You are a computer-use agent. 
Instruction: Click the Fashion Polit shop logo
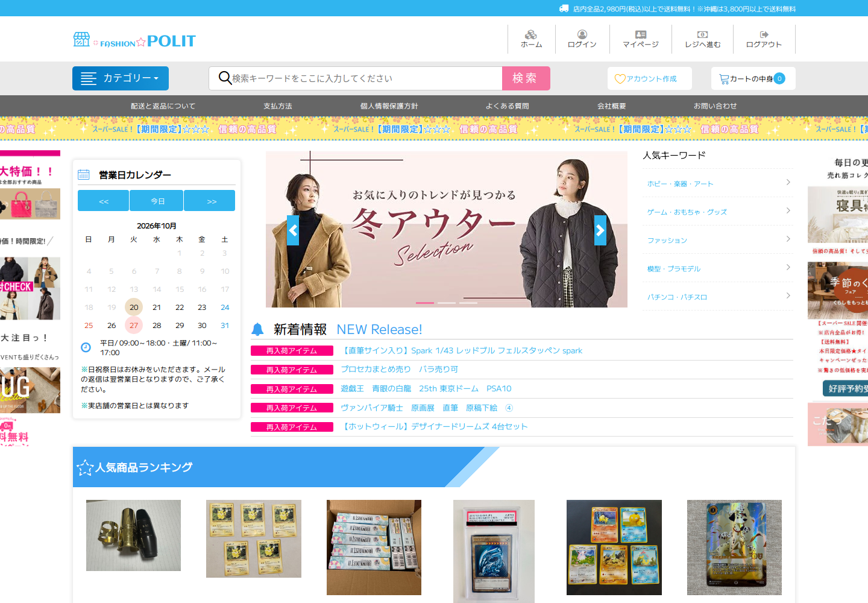pos(134,40)
